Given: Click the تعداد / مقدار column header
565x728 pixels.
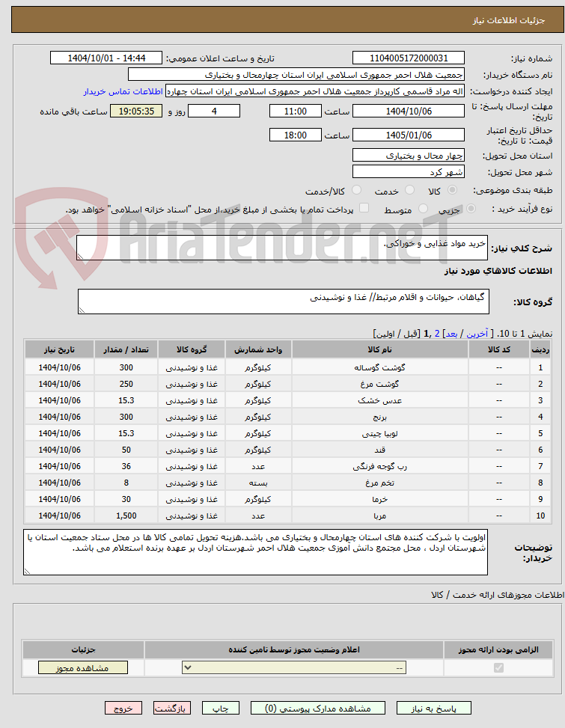Looking at the screenshot, I should coord(126,349).
